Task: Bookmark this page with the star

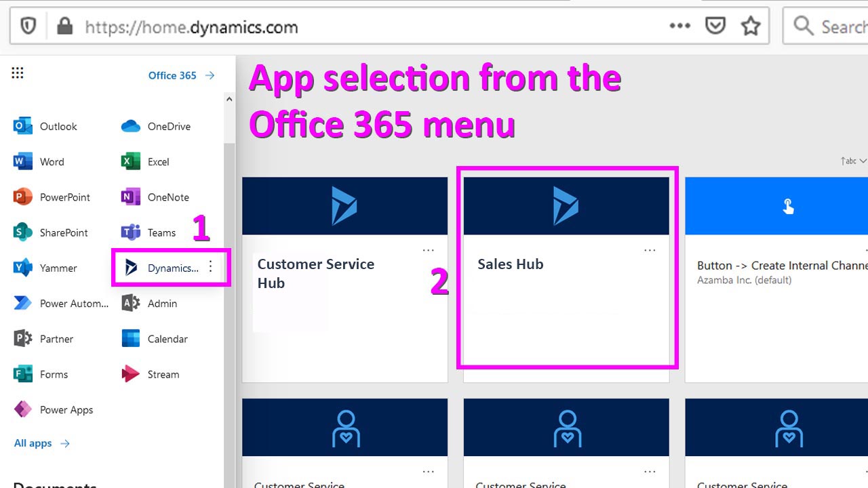Action: click(x=751, y=26)
